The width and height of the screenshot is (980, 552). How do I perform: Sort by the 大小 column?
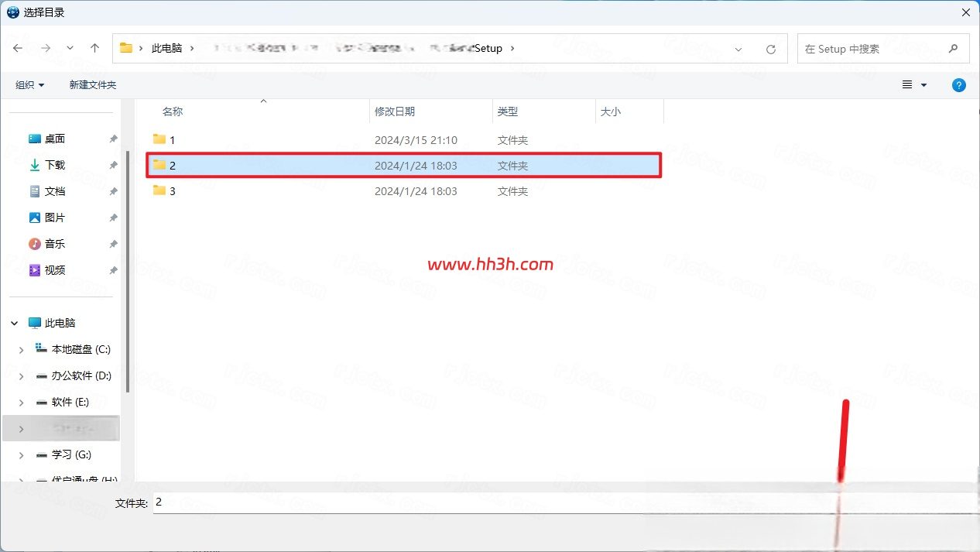click(x=611, y=111)
